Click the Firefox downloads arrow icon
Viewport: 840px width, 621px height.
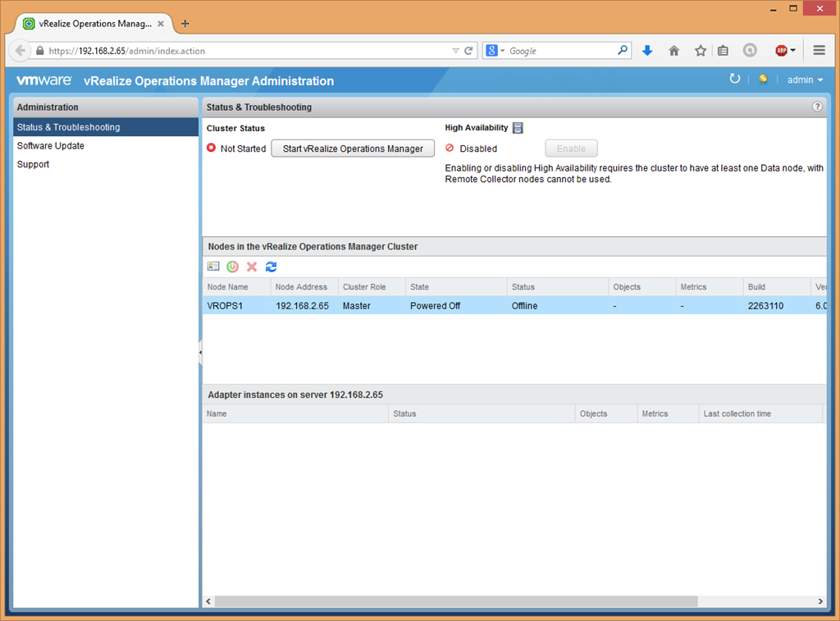(x=647, y=51)
